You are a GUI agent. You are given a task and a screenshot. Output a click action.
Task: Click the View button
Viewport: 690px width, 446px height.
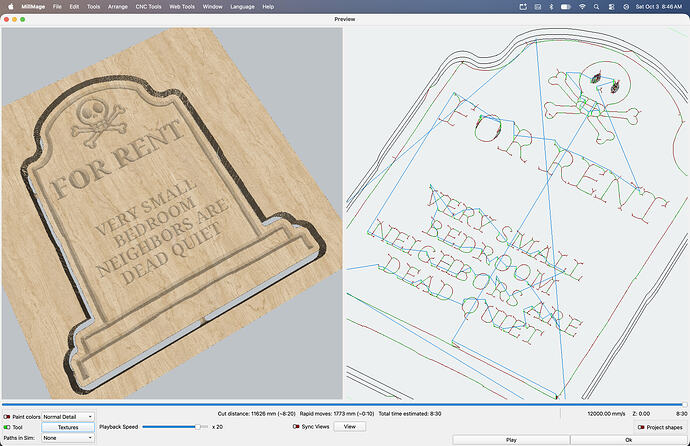point(349,426)
